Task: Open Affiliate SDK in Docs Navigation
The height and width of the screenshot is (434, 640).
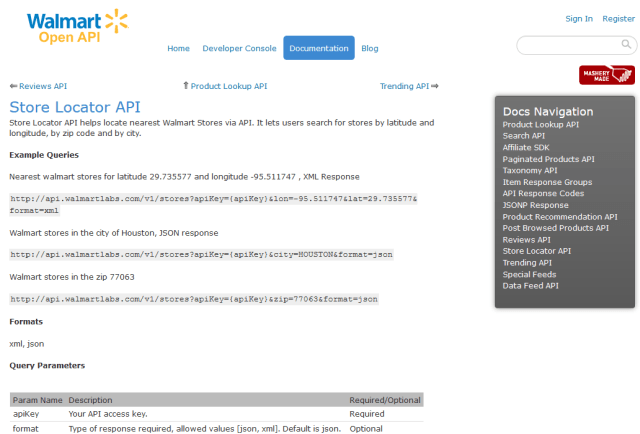Action: [526, 147]
